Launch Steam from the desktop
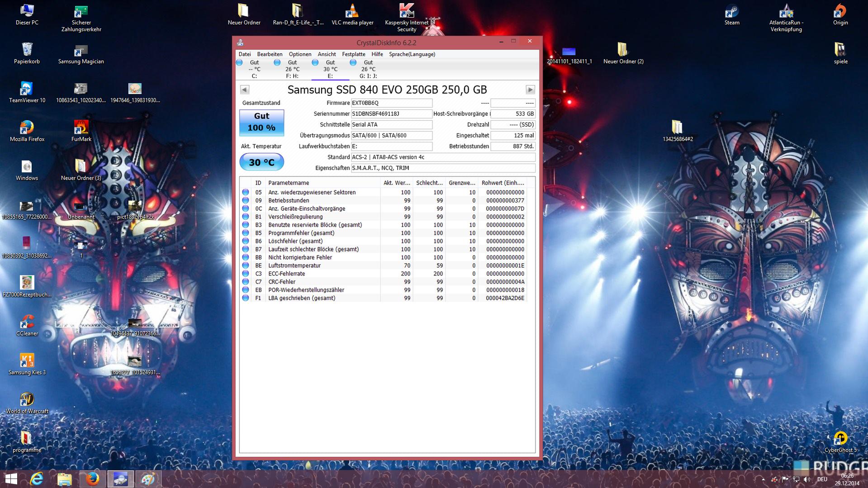Screen dimensions: 868x488 click(x=731, y=14)
